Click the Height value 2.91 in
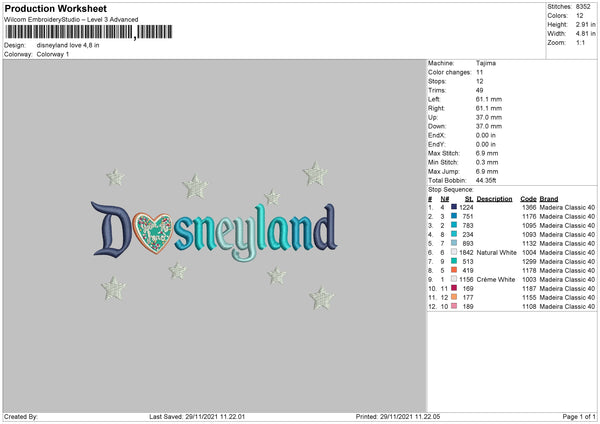This screenshot has height=424, width=600. pos(585,24)
